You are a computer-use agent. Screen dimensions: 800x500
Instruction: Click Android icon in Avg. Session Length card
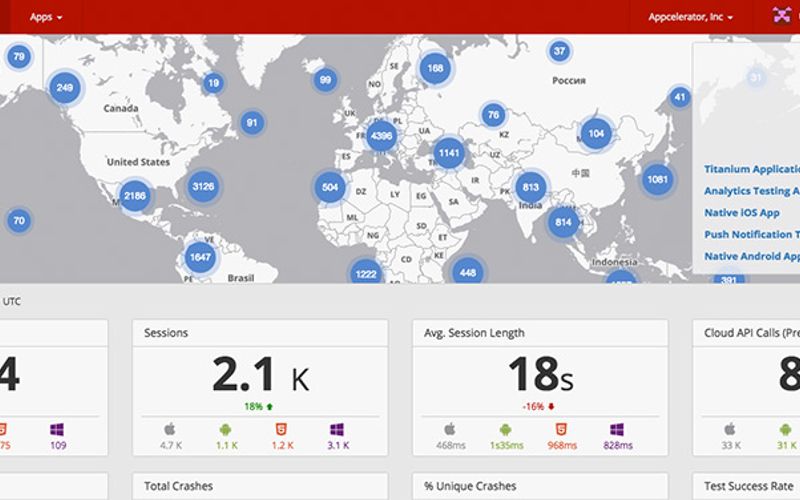pyautogui.click(x=504, y=429)
